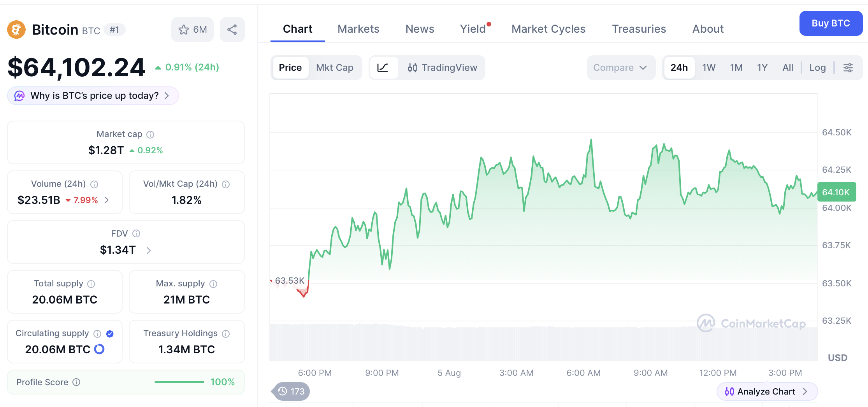Open chart settings sliders icon

pos(848,68)
